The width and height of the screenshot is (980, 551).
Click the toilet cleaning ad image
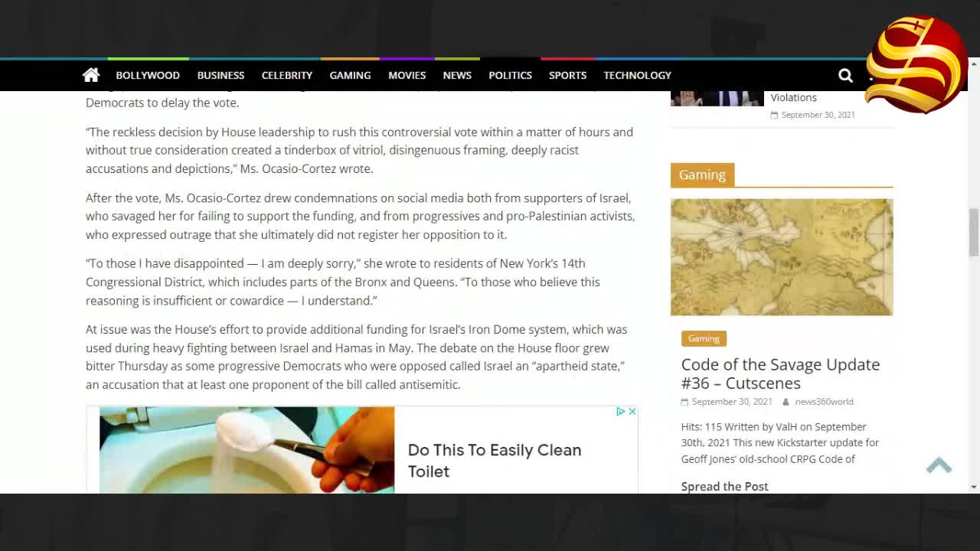(247, 450)
